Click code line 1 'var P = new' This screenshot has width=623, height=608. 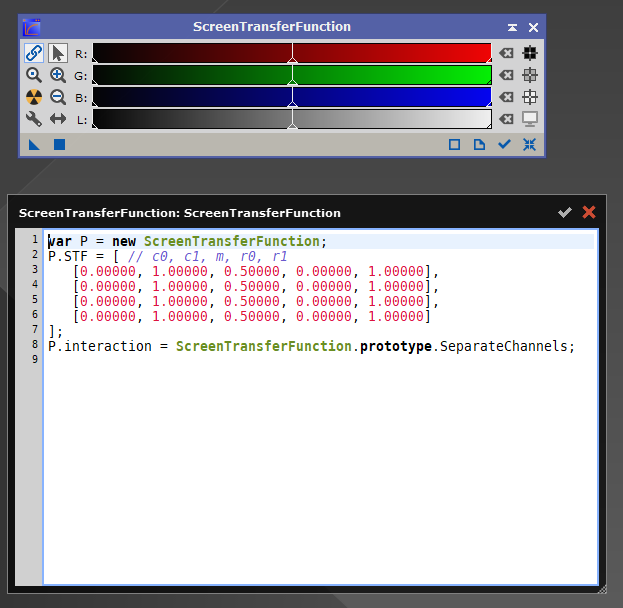point(92,241)
